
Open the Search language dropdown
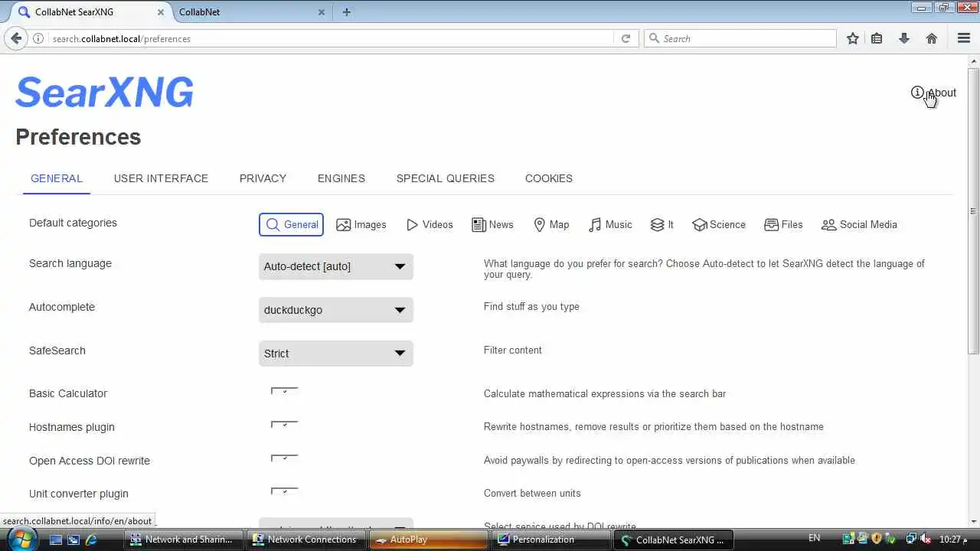[x=336, y=266]
